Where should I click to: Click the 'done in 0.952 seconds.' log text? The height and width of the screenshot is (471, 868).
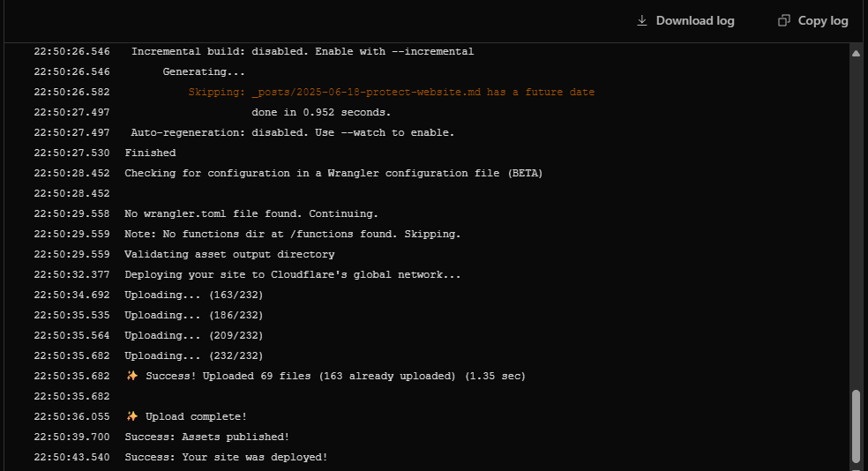(x=321, y=112)
